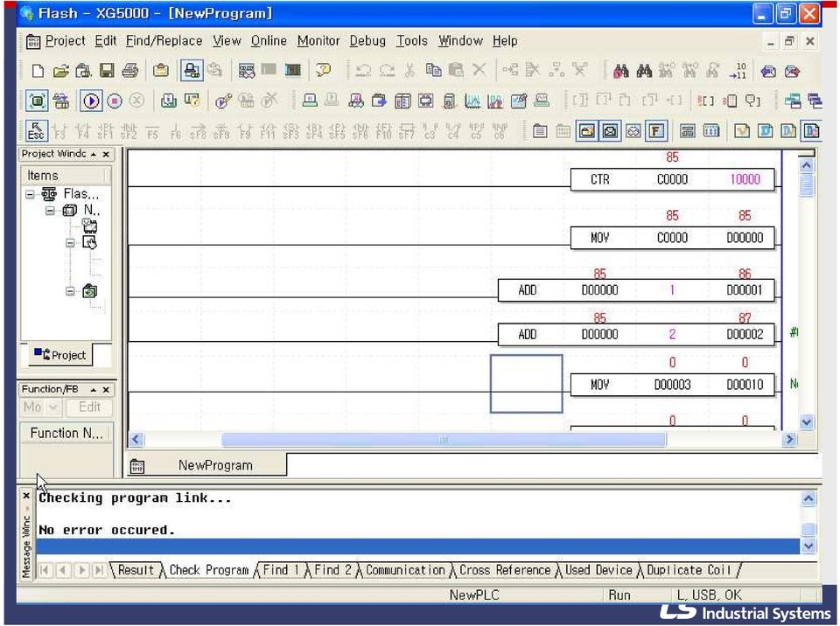
Task: Click the trend monitor waveform icon
Action: [472, 101]
